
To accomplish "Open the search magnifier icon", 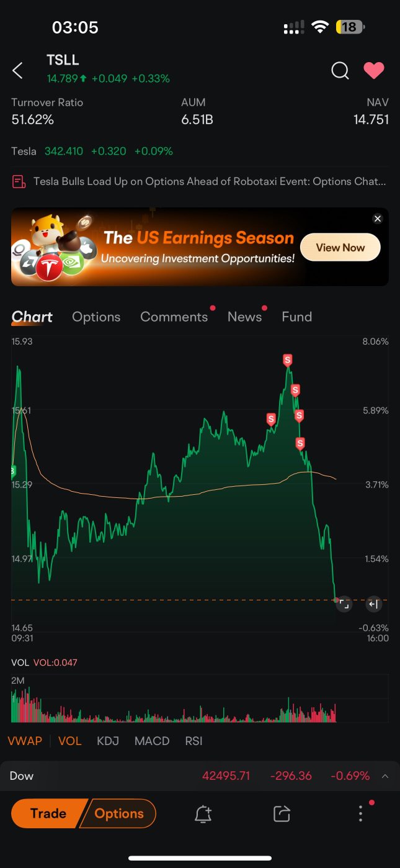I will (x=340, y=71).
